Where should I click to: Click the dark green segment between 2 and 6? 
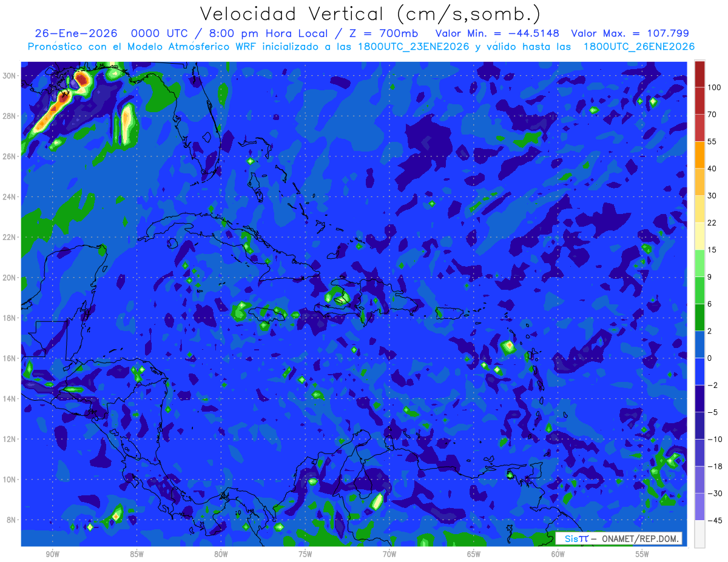699,317
